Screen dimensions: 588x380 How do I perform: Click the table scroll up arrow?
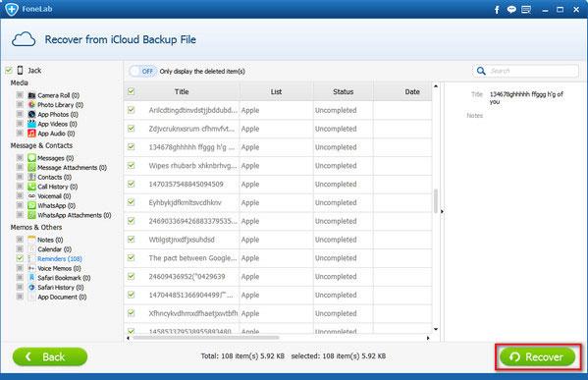(436, 86)
